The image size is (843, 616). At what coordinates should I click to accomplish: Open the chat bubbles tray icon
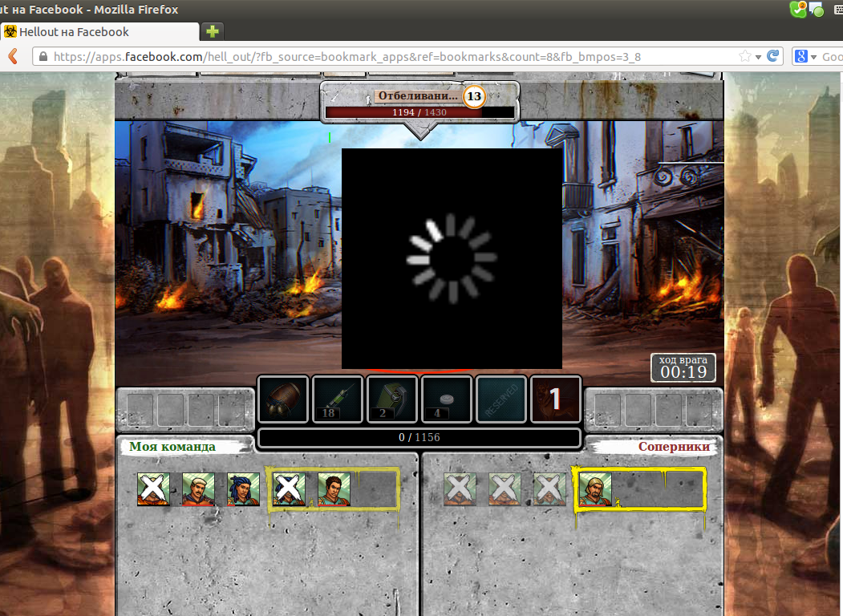click(816, 10)
